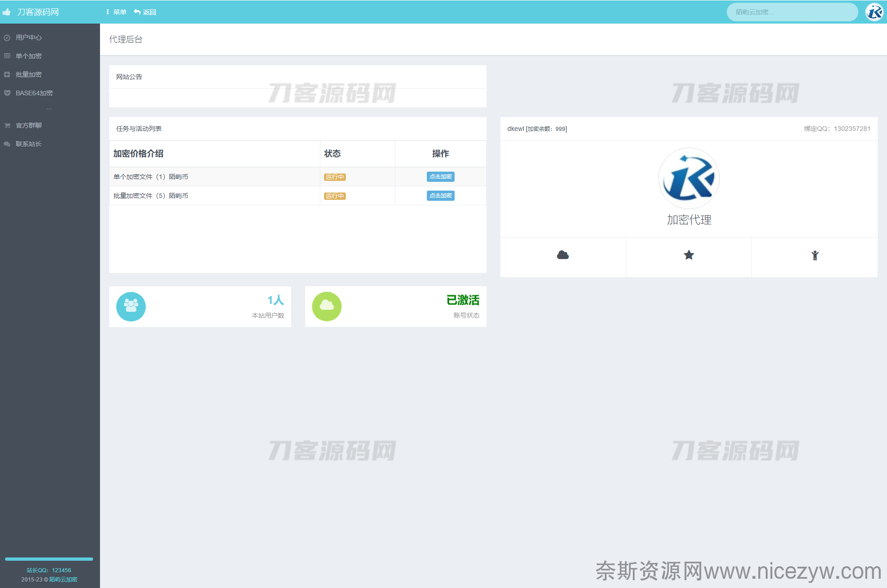Click the 陌屿云加密 footer link
Image resolution: width=887 pixels, height=588 pixels.
pyautogui.click(x=63, y=580)
